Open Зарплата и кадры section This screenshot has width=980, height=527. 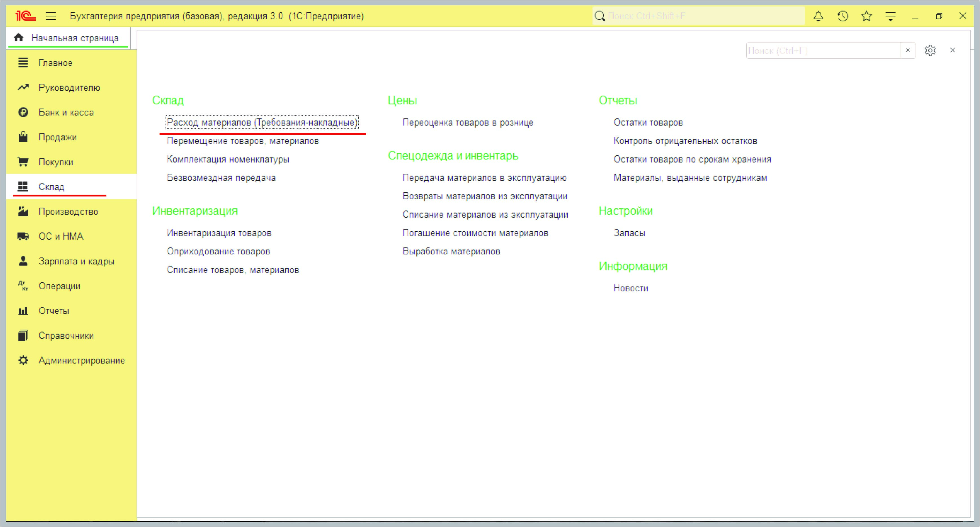[x=76, y=262]
